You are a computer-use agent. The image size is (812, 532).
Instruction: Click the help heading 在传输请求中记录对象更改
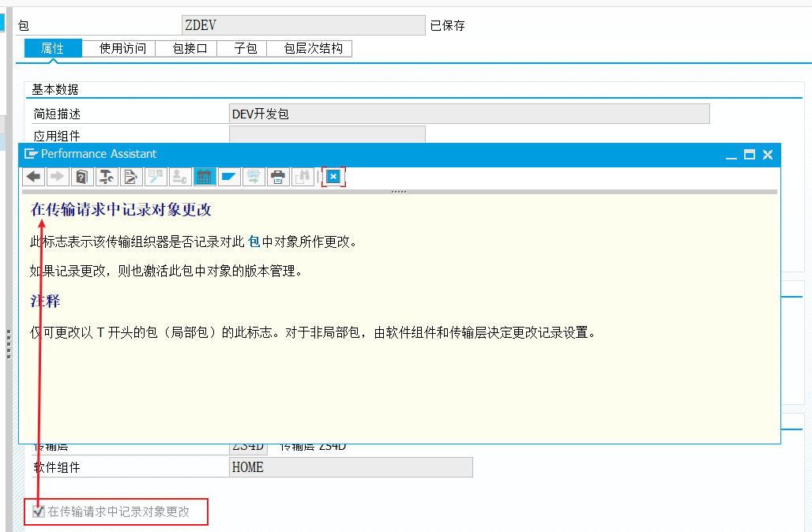121,210
